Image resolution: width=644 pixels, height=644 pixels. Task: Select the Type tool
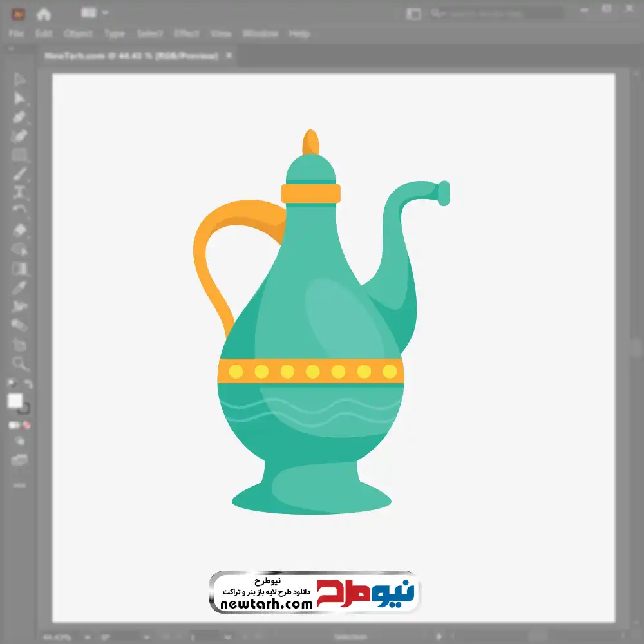[20, 193]
